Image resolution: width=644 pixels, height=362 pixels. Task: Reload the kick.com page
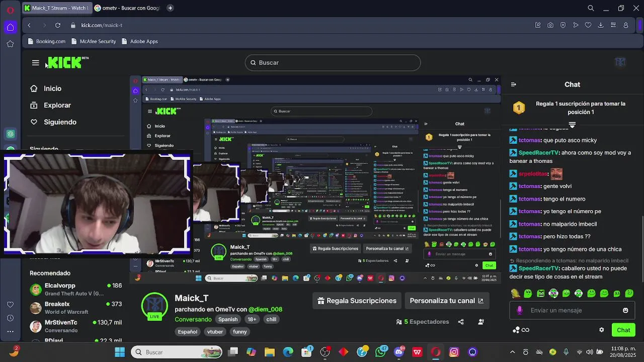[58, 25]
